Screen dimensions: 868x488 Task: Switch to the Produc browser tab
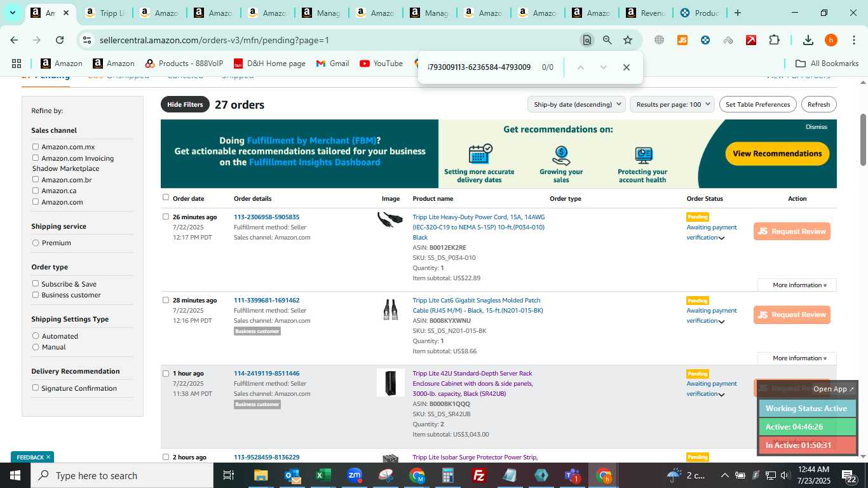point(701,13)
